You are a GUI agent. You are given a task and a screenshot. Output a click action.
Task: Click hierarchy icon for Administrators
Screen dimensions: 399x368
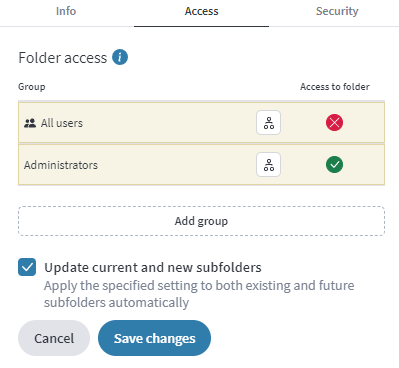click(x=268, y=165)
